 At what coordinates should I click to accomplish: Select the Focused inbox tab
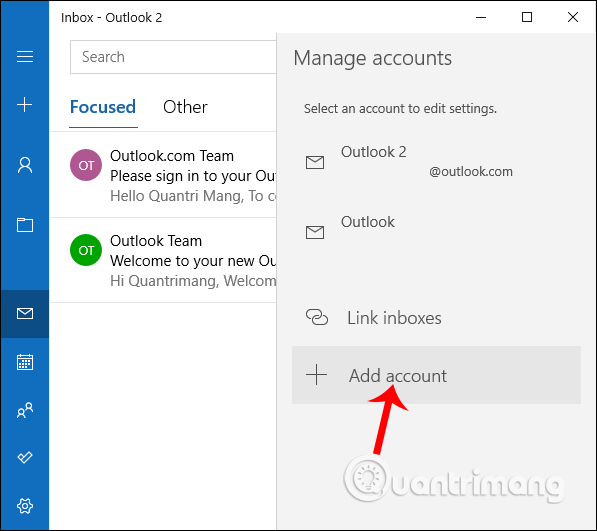click(103, 107)
